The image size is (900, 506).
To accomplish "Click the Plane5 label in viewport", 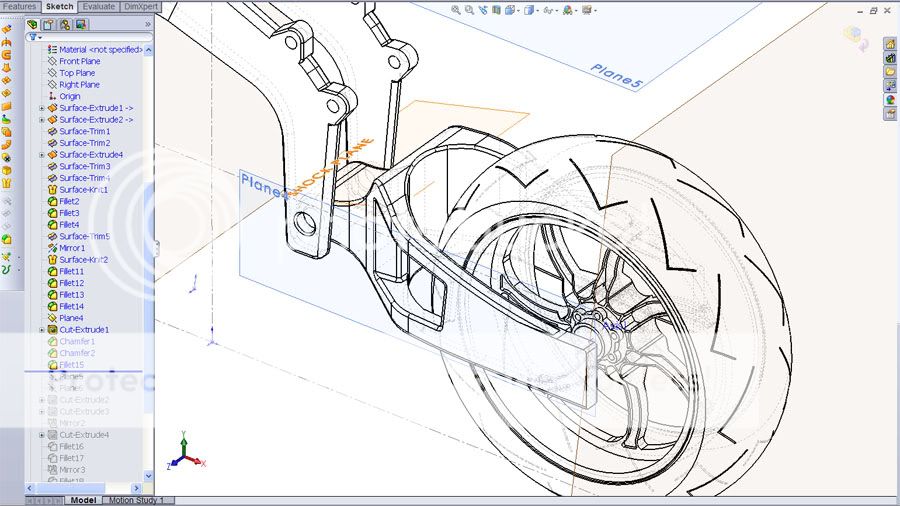I will (616, 76).
